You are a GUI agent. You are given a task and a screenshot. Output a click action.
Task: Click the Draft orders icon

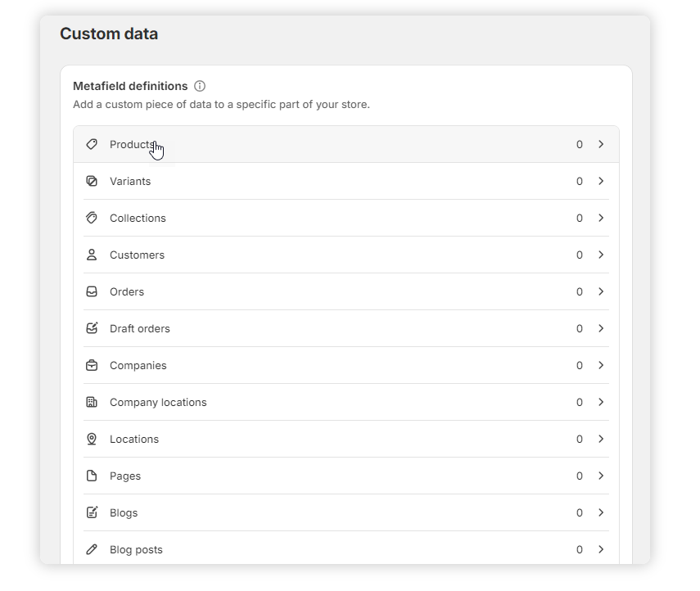(92, 328)
